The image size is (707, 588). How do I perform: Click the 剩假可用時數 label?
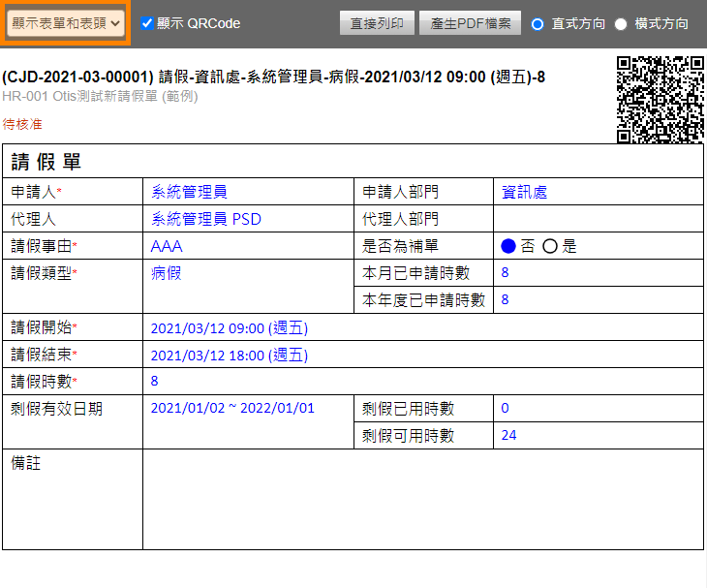[x=408, y=436]
